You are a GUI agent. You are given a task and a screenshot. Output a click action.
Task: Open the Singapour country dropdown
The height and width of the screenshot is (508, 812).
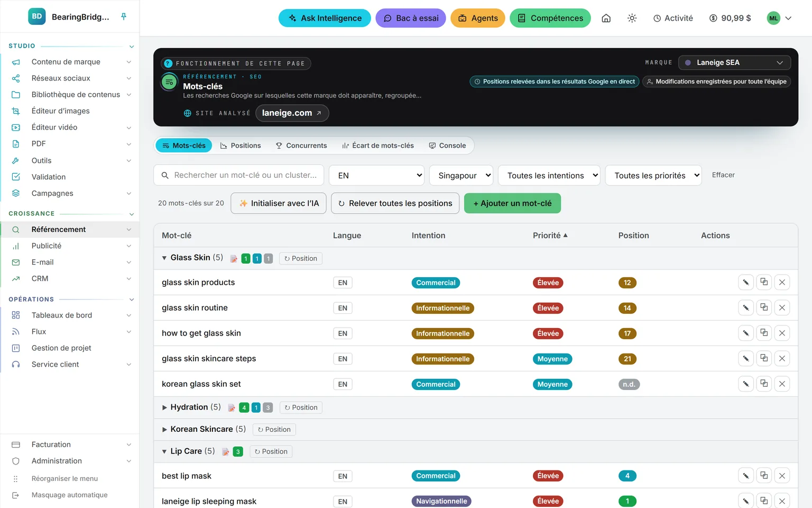pos(461,175)
